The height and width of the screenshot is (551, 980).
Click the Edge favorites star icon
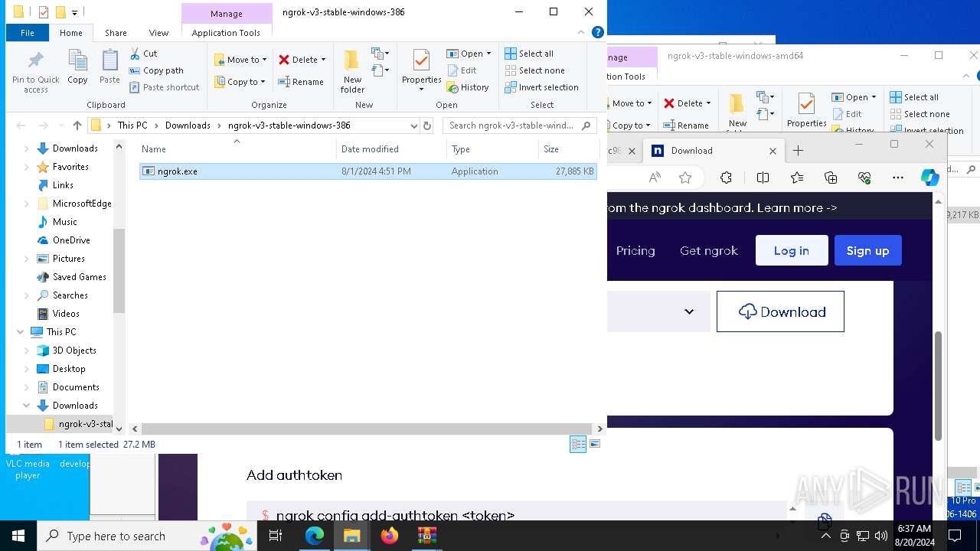pyautogui.click(x=685, y=178)
